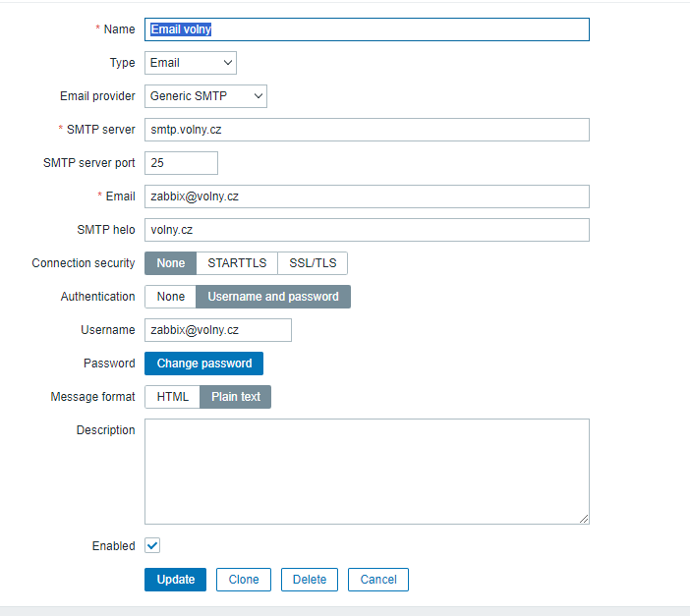Screen dimensions: 690x616
Task: Edit the SMTP server port field
Action: click(181, 163)
